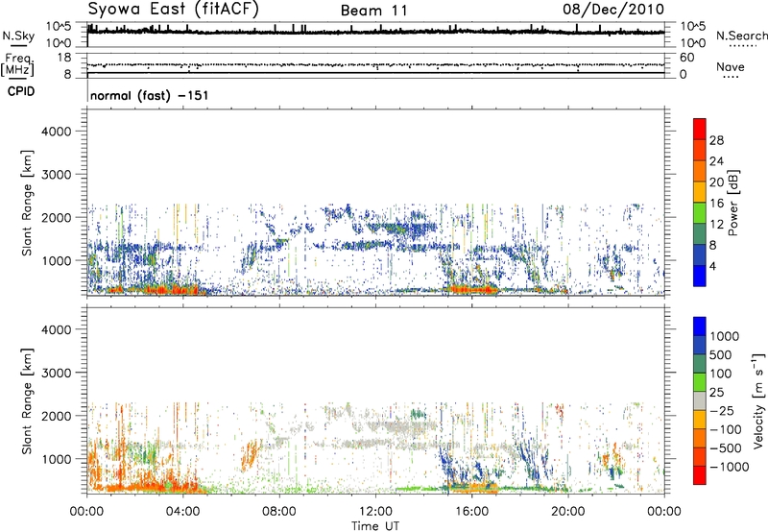The width and height of the screenshot is (768, 532).
Task: Click the "-500" velocity colorbar label
Action: click(726, 447)
